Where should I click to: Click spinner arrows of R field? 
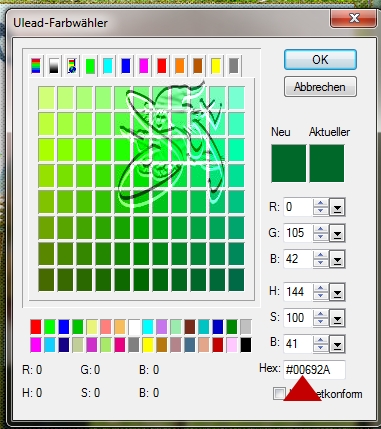(x=321, y=207)
